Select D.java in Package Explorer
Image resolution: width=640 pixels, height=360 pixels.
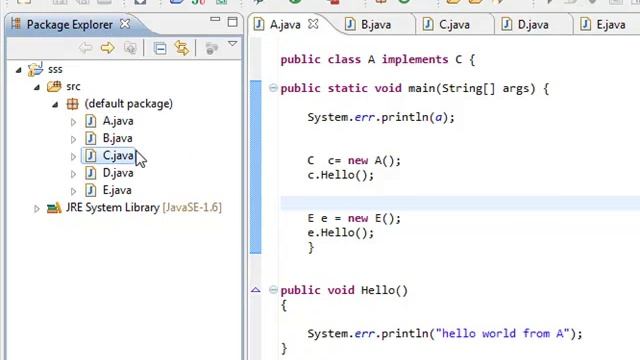118,173
